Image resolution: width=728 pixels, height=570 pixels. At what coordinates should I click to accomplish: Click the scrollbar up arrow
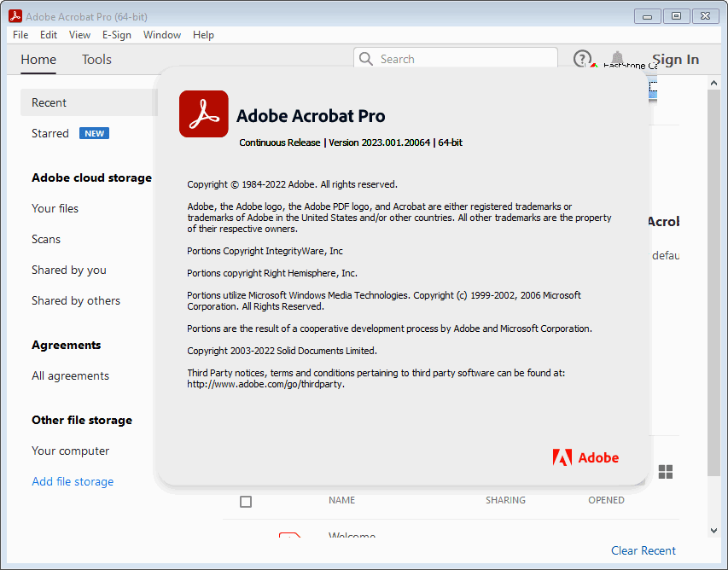[x=713, y=83]
